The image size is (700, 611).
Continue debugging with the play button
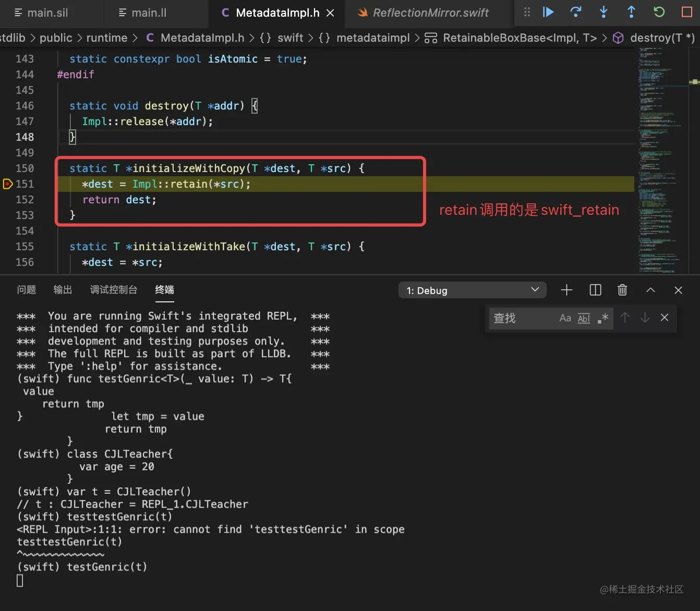pyautogui.click(x=548, y=12)
